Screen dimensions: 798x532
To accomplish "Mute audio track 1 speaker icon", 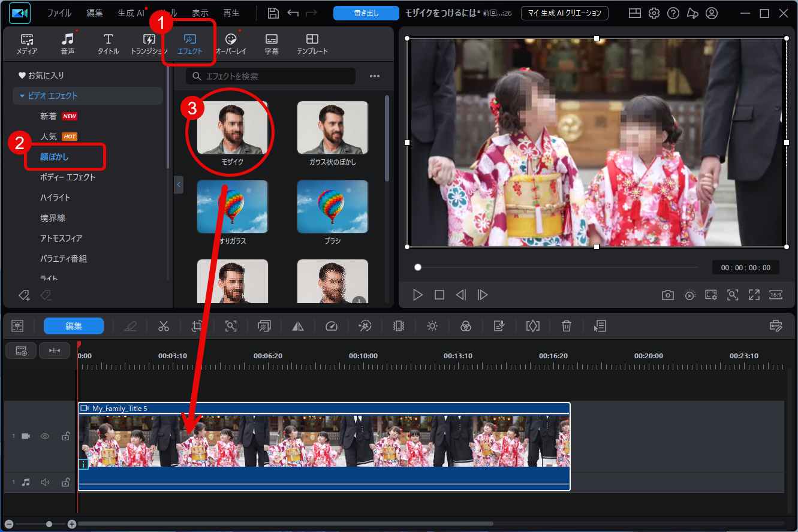I will click(x=45, y=482).
